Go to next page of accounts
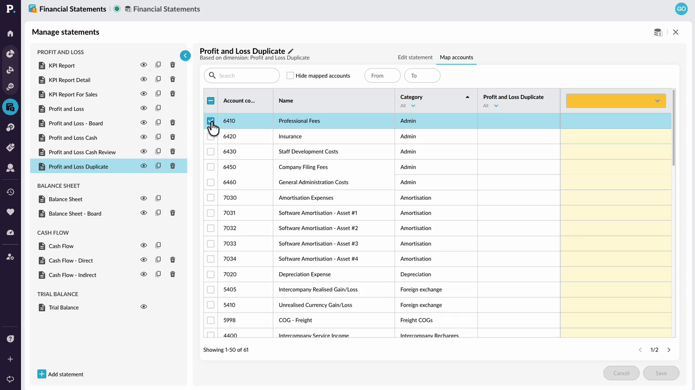695x390 pixels. (669, 350)
